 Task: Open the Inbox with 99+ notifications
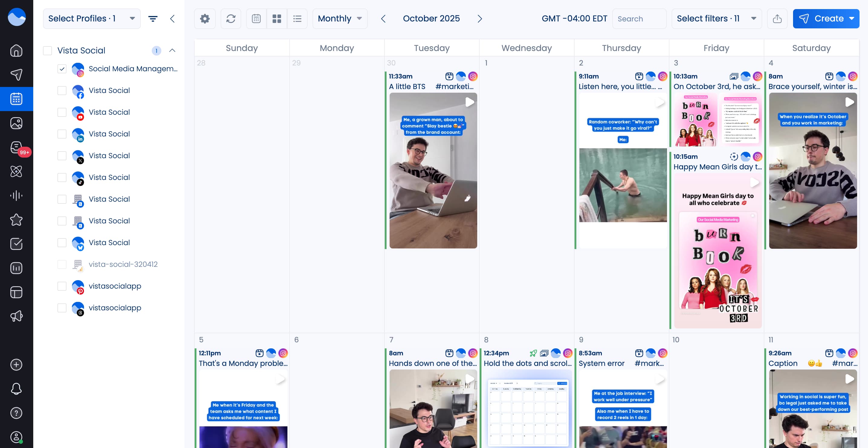coord(16,147)
